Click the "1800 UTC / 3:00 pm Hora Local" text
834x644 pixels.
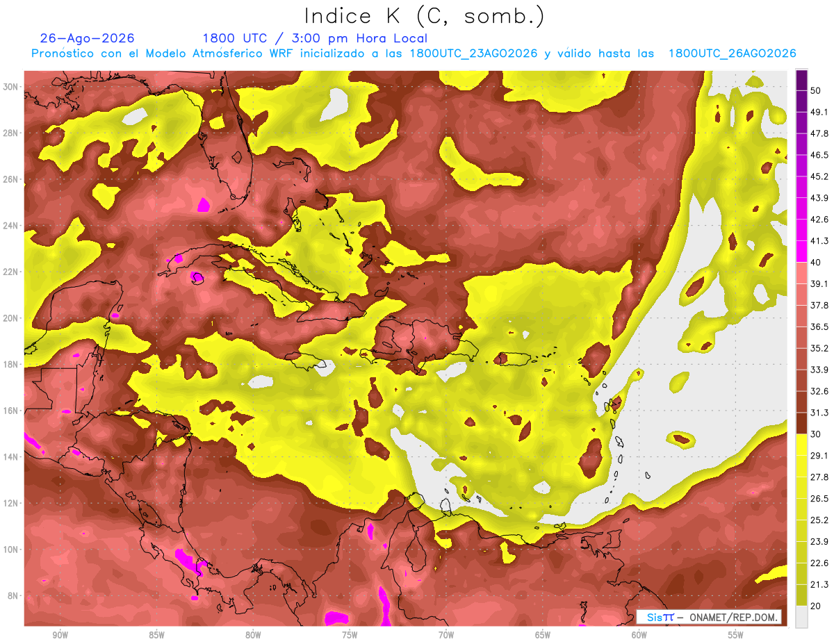(x=315, y=38)
